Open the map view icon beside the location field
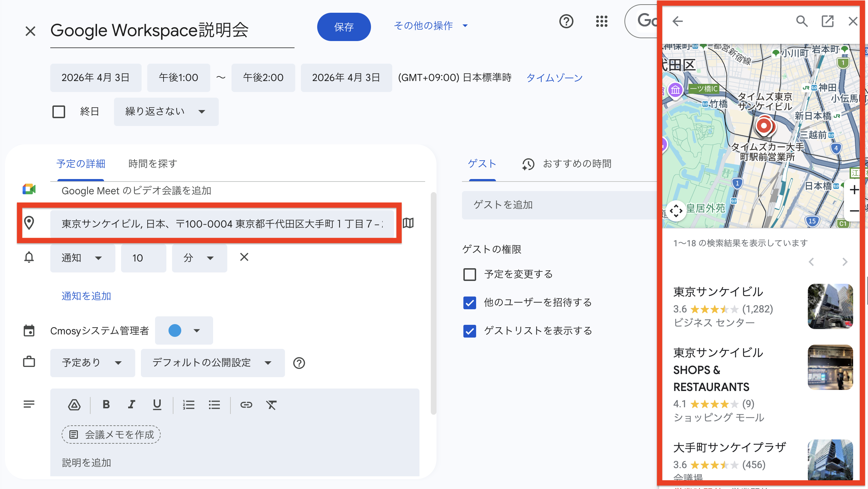The image size is (868, 489). coord(409,223)
